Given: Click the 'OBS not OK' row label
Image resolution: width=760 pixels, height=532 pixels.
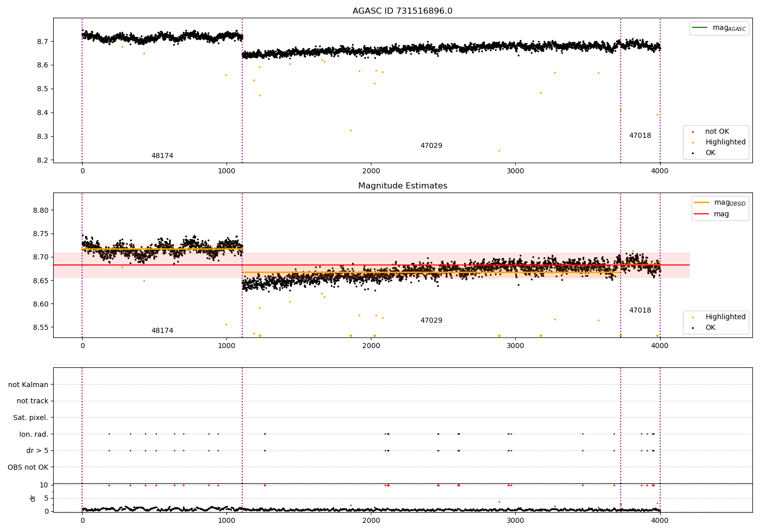Looking at the screenshot, I should 28,468.
